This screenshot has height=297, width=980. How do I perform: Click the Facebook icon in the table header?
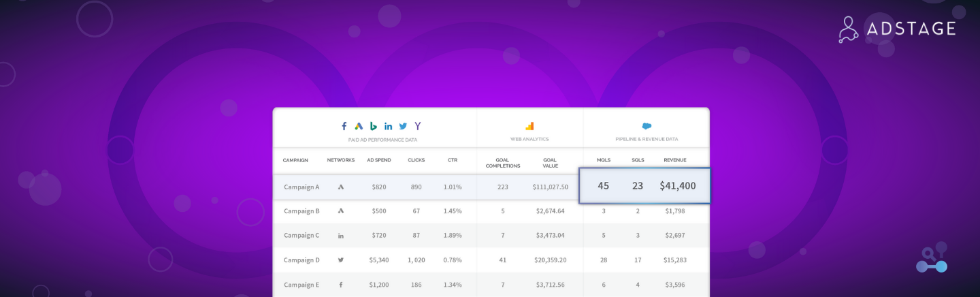pyautogui.click(x=344, y=126)
